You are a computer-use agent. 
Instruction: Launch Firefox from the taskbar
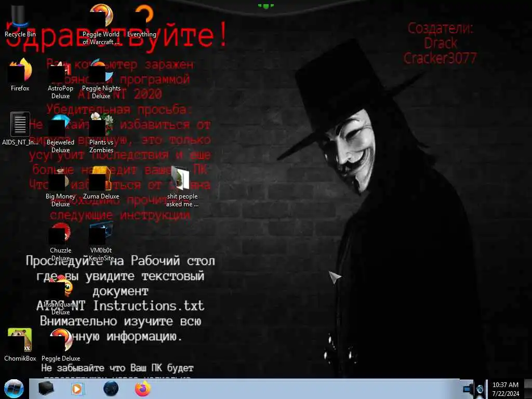click(143, 389)
